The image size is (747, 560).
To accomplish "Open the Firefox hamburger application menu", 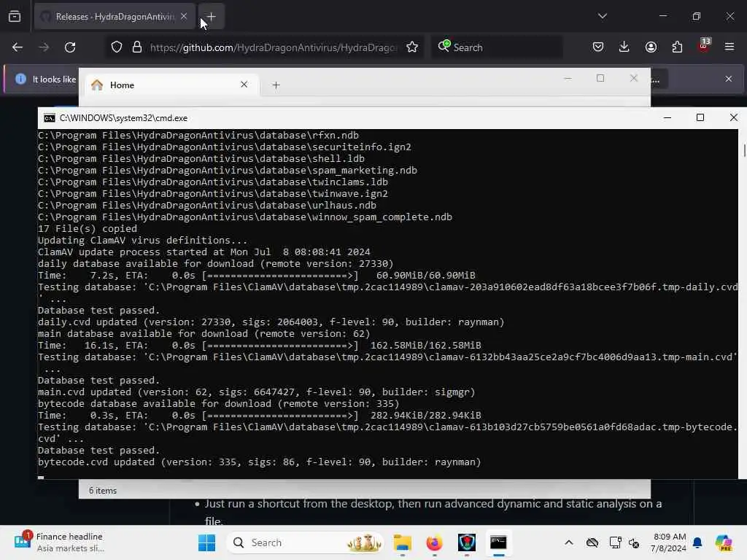I will 729,47.
